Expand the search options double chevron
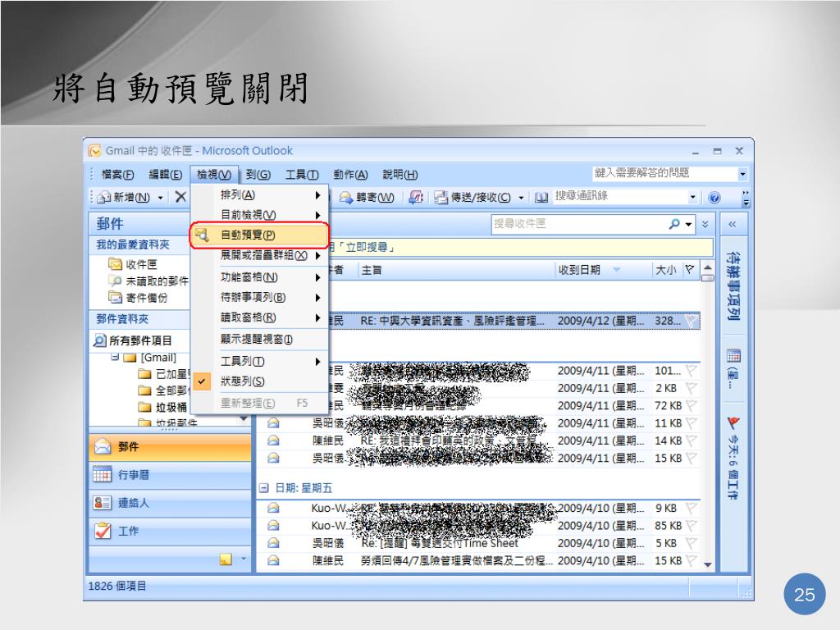This screenshot has width=840, height=630. [705, 224]
